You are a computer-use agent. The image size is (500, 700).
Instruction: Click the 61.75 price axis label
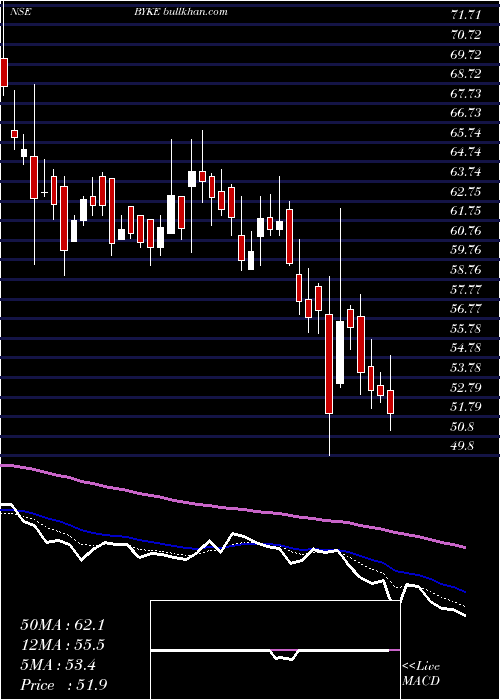466,211
